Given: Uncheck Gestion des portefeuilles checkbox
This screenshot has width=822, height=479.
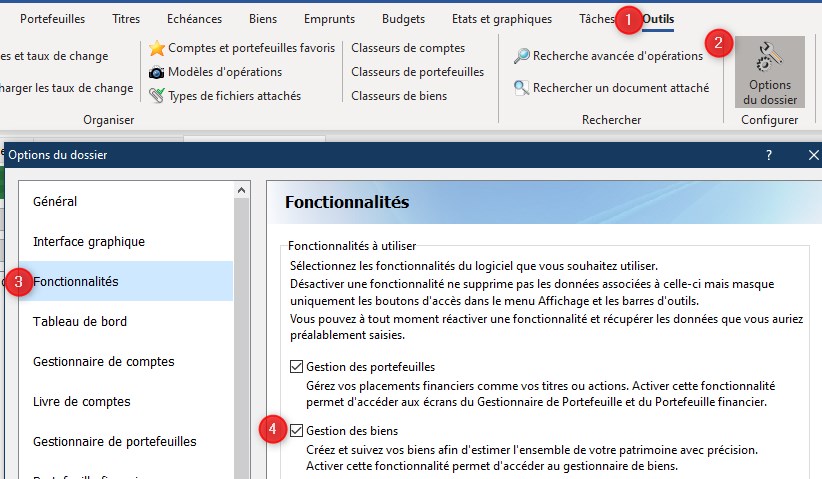Looking at the screenshot, I should tap(296, 367).
